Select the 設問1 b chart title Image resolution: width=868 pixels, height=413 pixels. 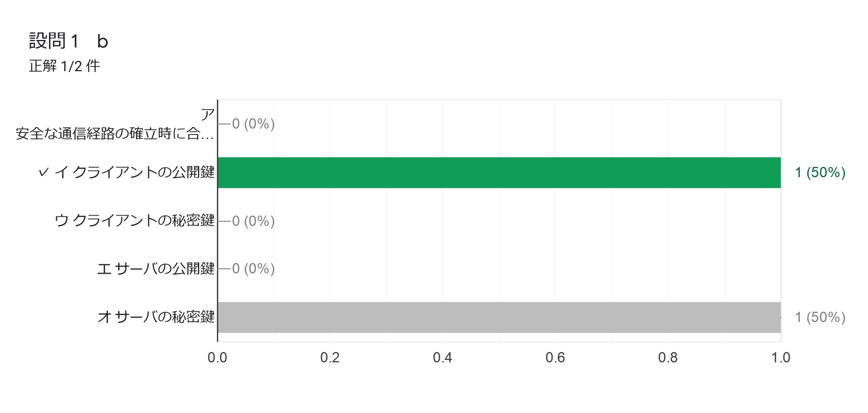68,41
